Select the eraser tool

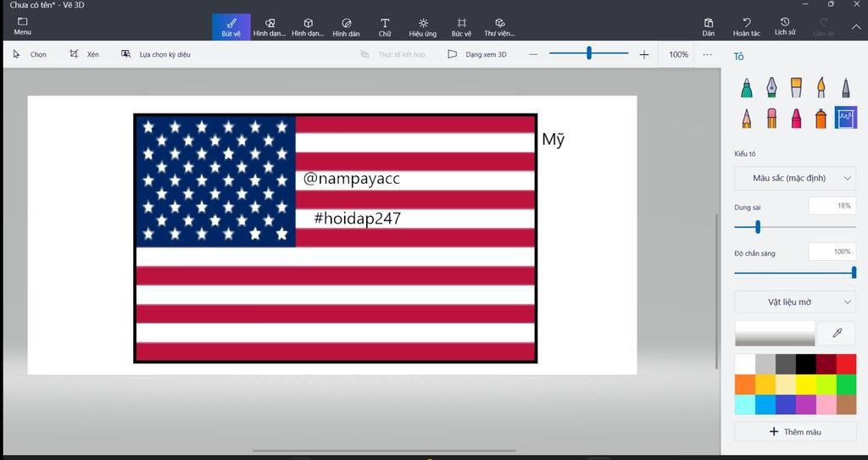[x=771, y=118]
